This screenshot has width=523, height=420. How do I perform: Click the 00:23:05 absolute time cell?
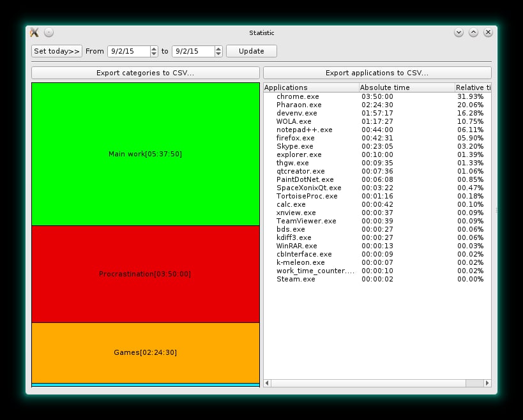click(377, 146)
